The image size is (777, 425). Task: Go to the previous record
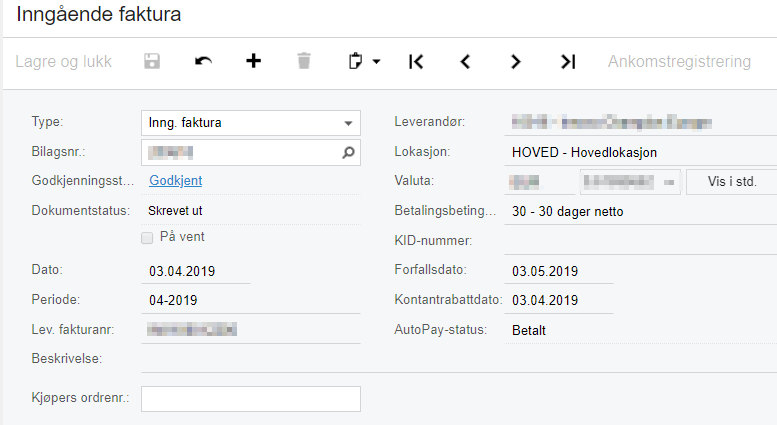[x=465, y=61]
